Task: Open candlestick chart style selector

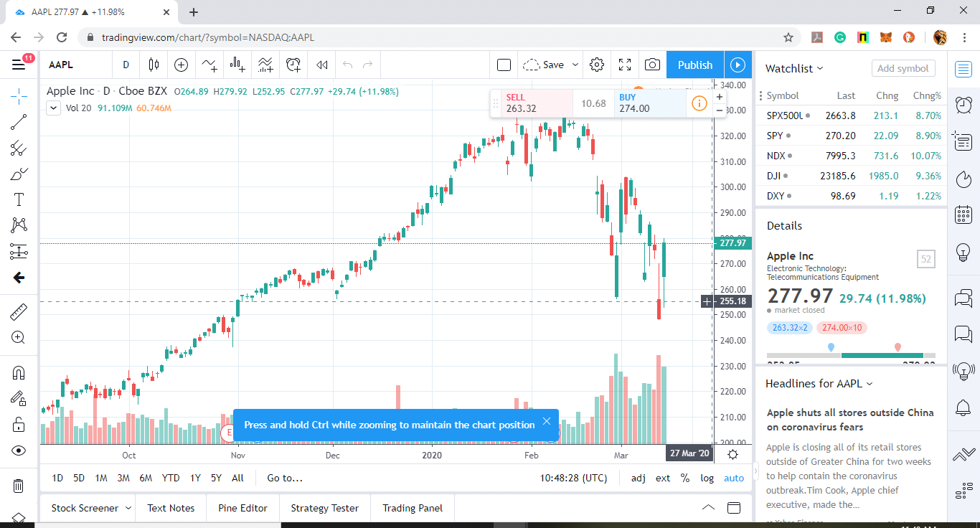Action: point(154,65)
